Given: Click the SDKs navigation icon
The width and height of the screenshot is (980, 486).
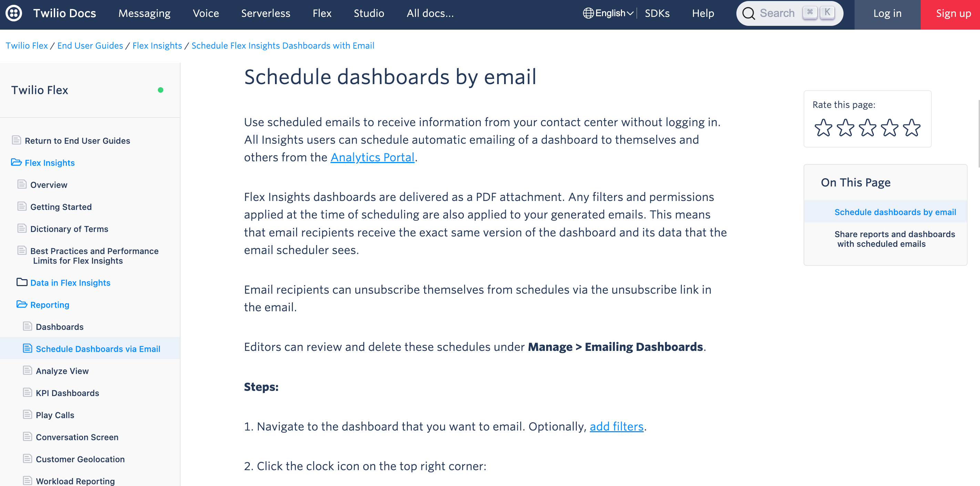Looking at the screenshot, I should click(657, 12).
